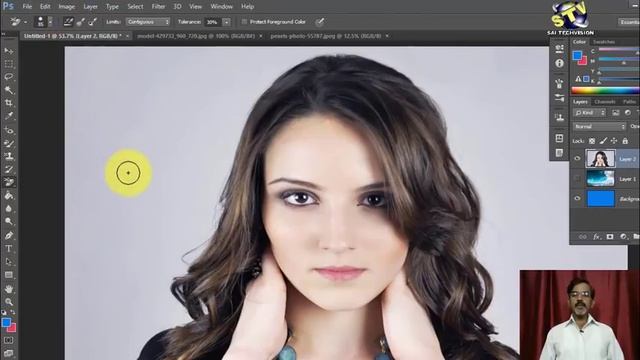The width and height of the screenshot is (640, 360).
Task: Choose Sampling: Continuous icon in options bar
Action: tap(68, 22)
